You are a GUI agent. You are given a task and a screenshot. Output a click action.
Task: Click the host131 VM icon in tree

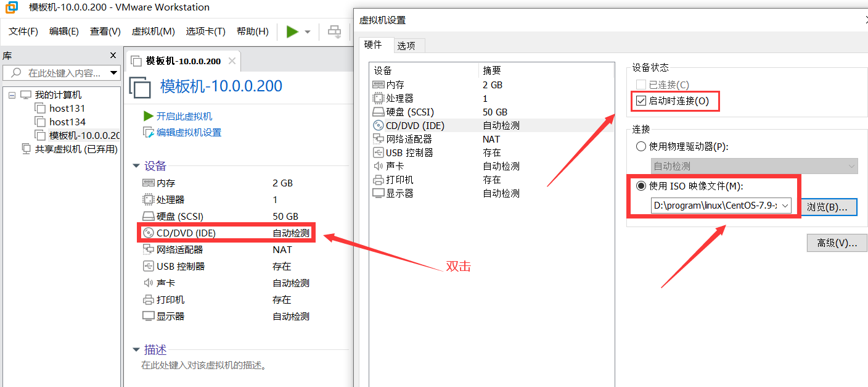pyautogui.click(x=40, y=109)
